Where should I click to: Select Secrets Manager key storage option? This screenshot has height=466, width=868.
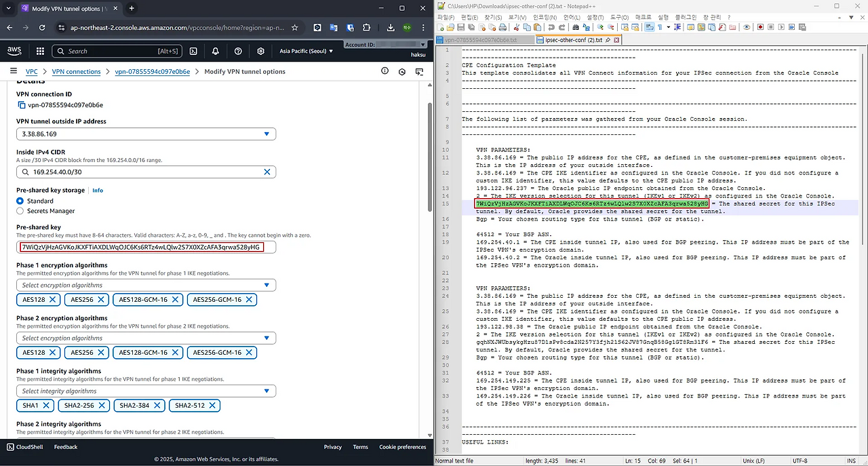[x=20, y=211]
